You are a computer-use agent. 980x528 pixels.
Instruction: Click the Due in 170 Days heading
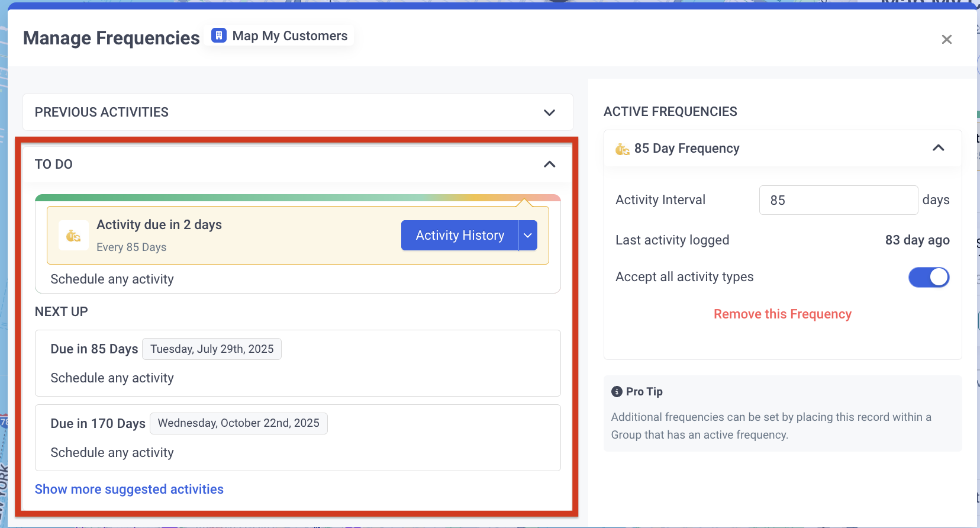[x=98, y=424]
